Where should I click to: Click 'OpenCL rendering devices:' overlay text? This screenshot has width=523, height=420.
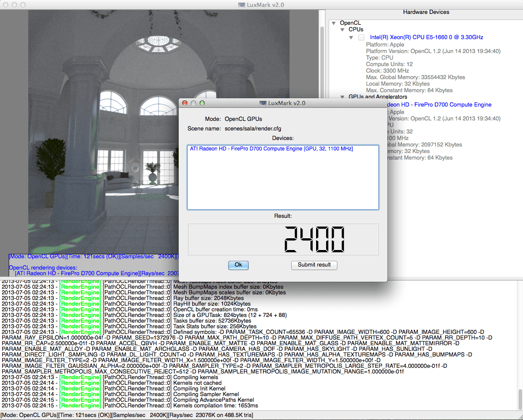tap(43, 268)
